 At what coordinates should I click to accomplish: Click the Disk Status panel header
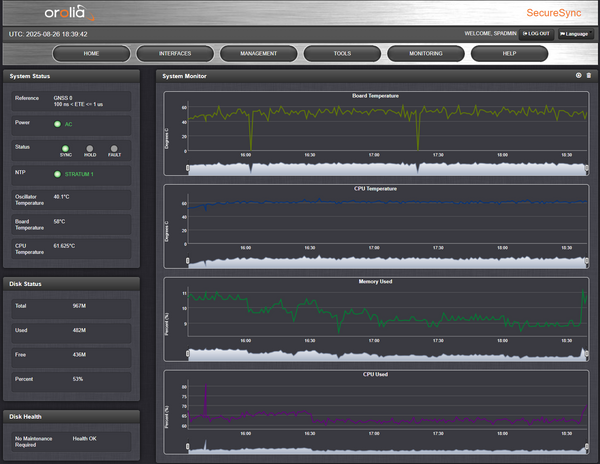(x=72, y=284)
